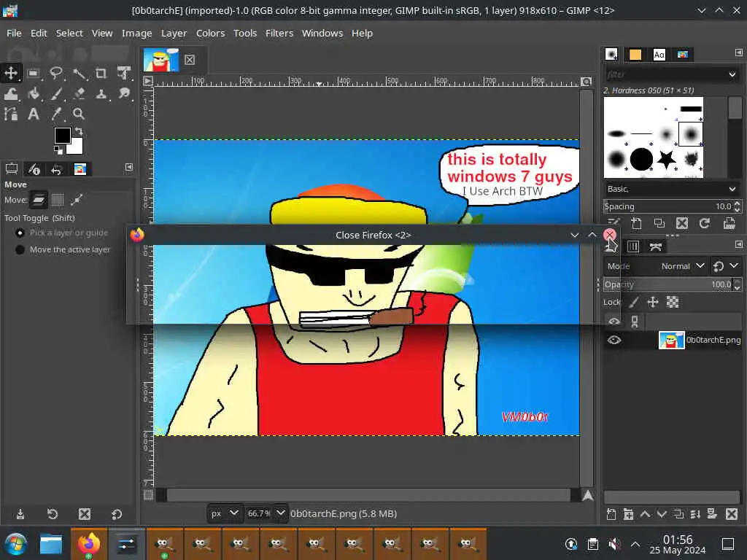Click the Firefox button in the taskbar
This screenshot has width=747, height=560.
(89, 544)
